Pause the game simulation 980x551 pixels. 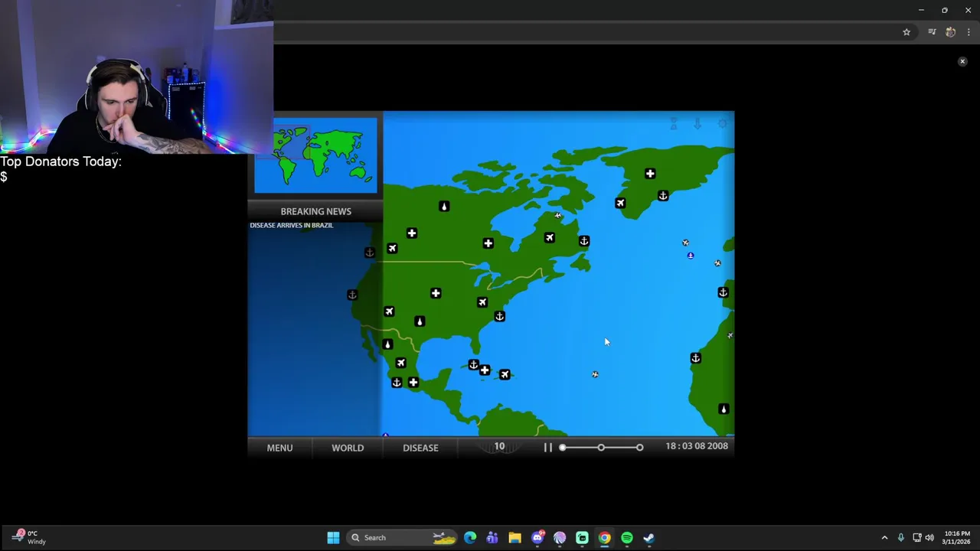pos(548,448)
